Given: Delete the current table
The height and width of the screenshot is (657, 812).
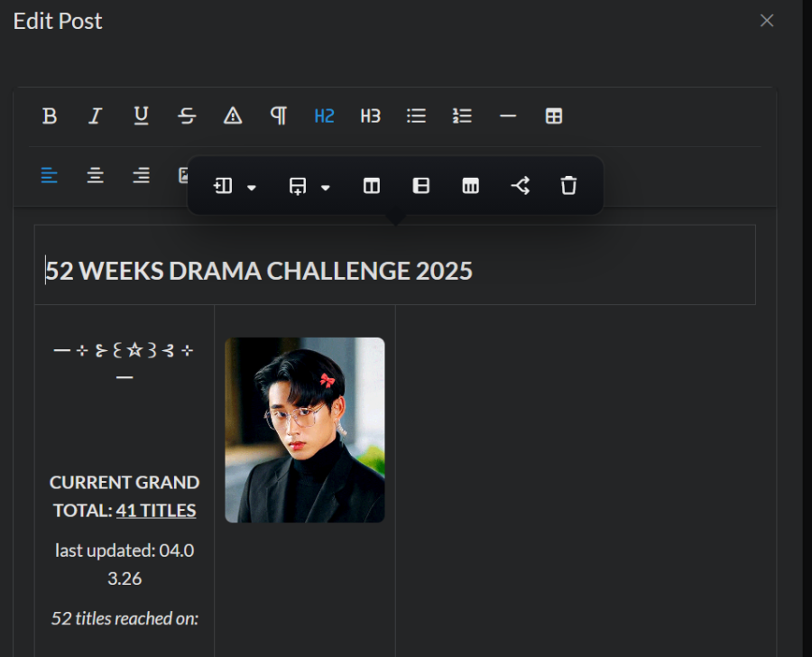Looking at the screenshot, I should pos(567,186).
